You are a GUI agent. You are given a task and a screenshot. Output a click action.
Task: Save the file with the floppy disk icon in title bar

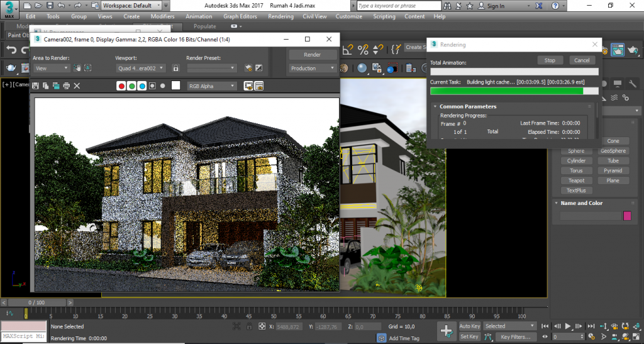pyautogui.click(x=50, y=6)
